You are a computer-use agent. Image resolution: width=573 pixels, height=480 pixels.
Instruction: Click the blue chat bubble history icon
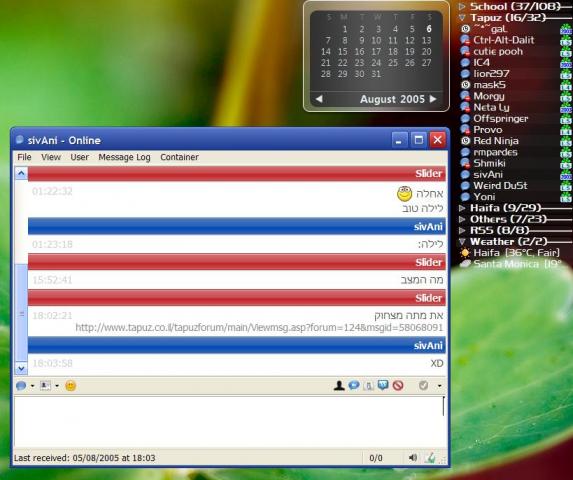354,385
